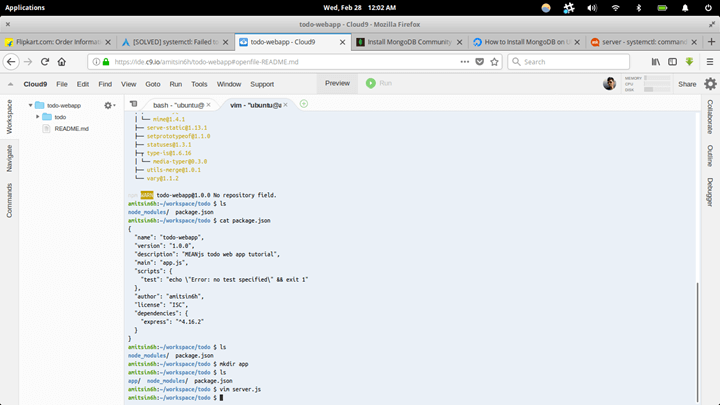Open new browser tab with plus
This screenshot has height=405, width=720.
711,42
